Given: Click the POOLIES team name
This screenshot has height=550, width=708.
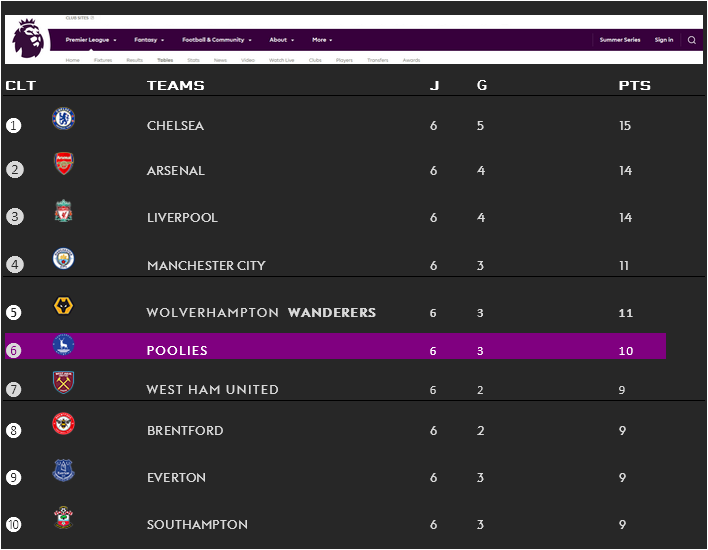Looking at the screenshot, I should [x=177, y=350].
